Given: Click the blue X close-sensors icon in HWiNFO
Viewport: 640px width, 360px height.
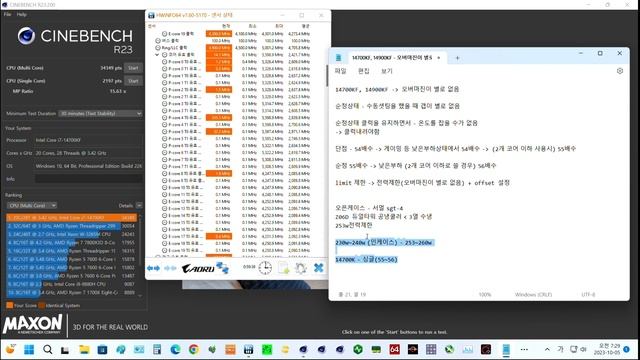Looking at the screenshot, I should 318,268.
